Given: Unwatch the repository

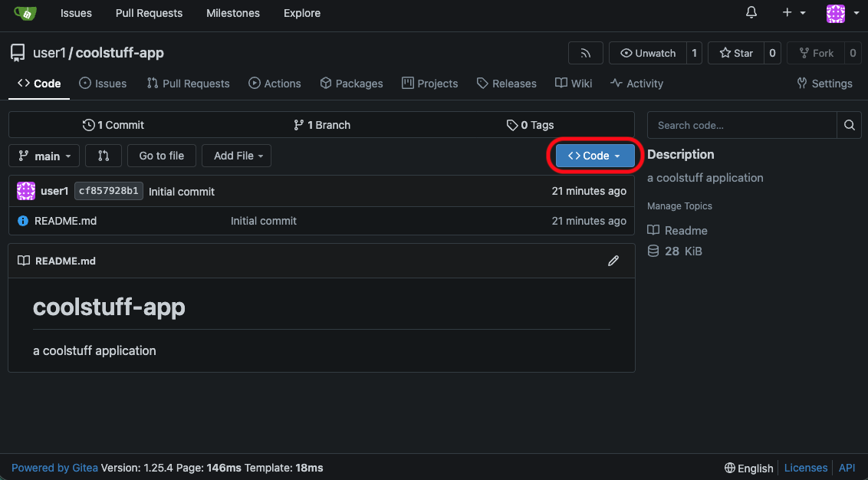Looking at the screenshot, I should [648, 53].
